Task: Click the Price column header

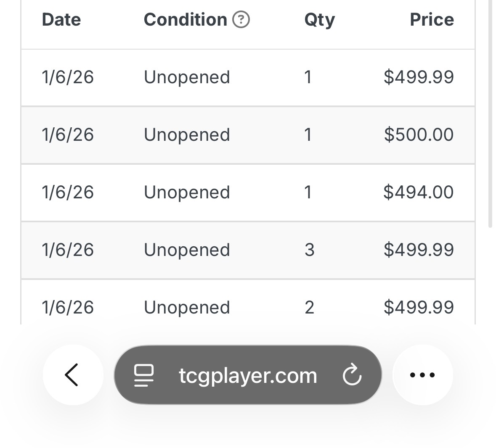Action: point(432,20)
